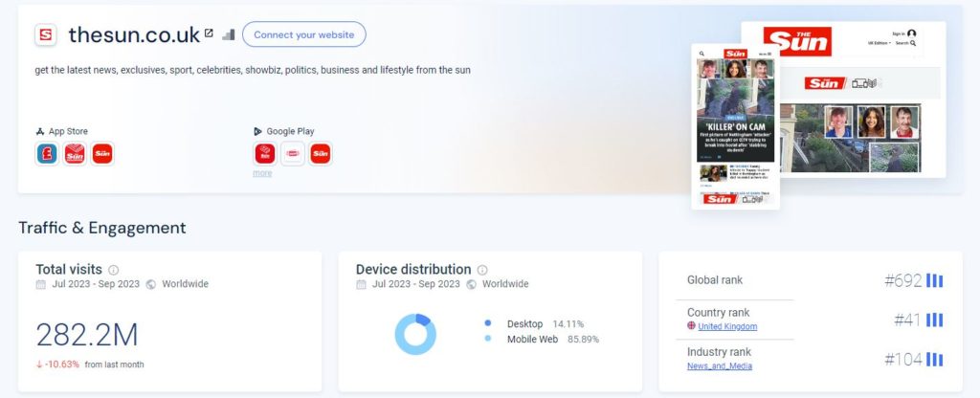The image size is (980, 398).
Task: Click the Mobile Web 85.89% value
Action: coord(583,340)
